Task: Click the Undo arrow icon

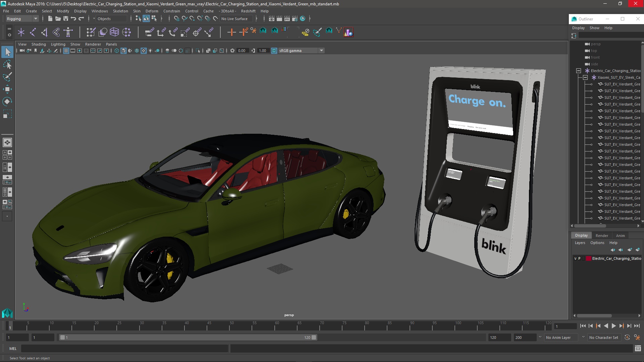Action: tap(73, 19)
